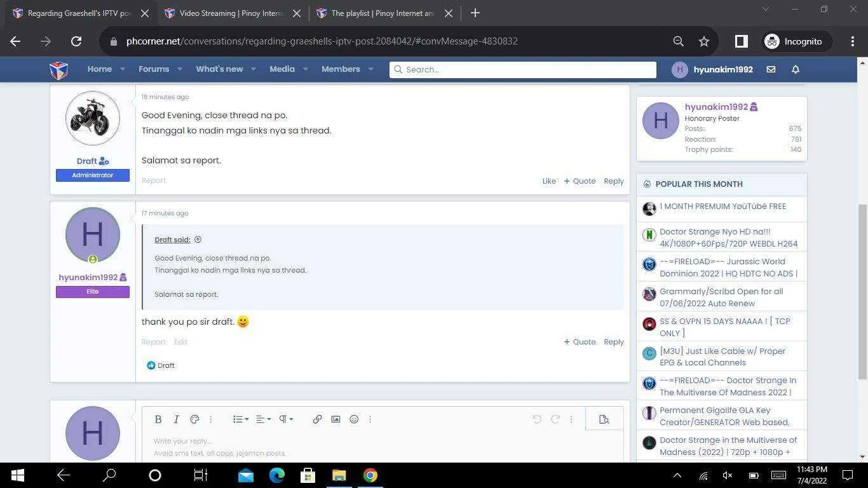Open the Media navigation item
Image resolution: width=868 pixels, height=488 pixels.
pos(282,69)
